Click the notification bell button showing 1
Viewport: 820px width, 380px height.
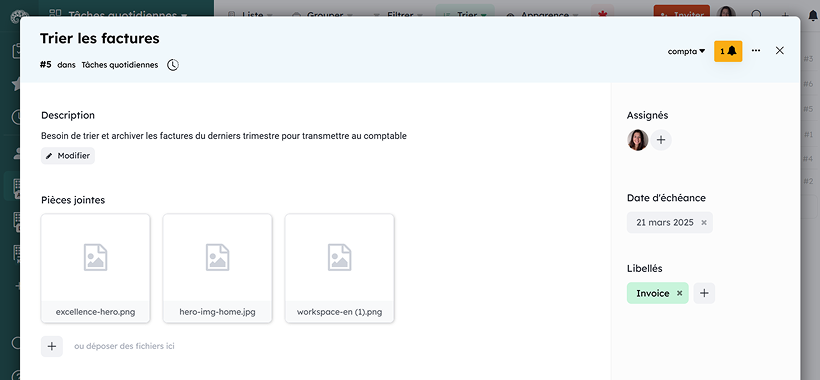point(728,51)
